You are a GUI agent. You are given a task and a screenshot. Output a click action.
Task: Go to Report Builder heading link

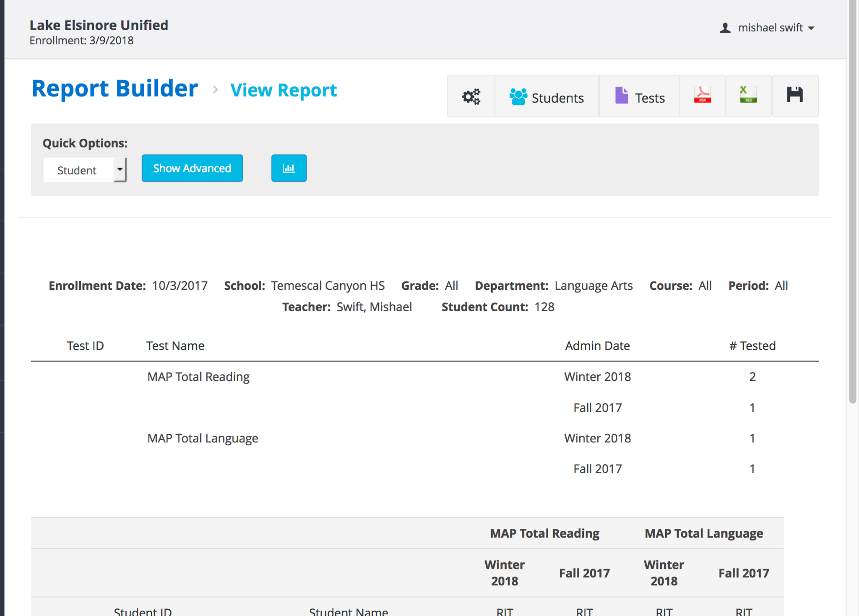[115, 88]
